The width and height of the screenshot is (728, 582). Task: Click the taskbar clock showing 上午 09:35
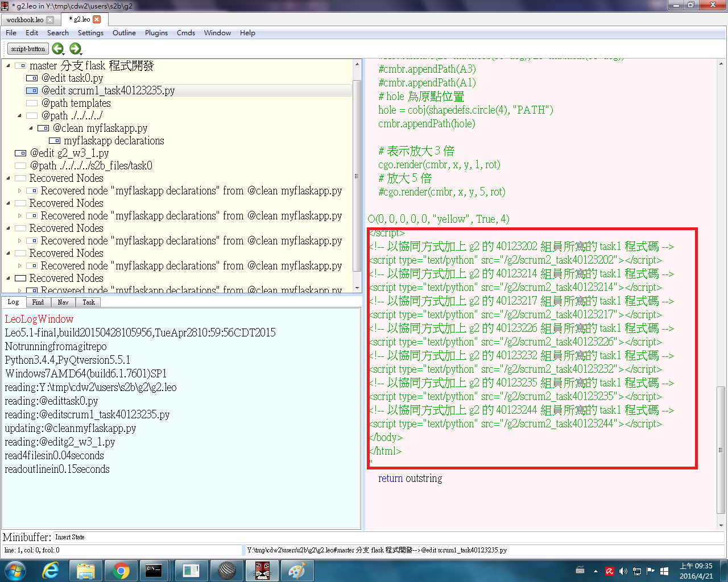[x=696, y=566]
